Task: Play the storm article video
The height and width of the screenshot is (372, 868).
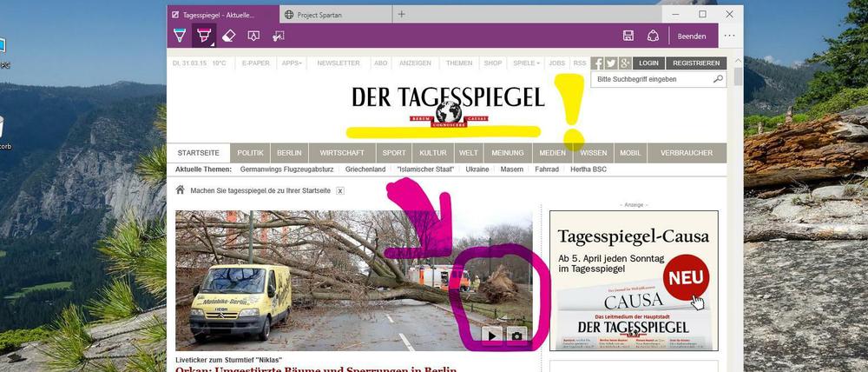Action: [492, 335]
